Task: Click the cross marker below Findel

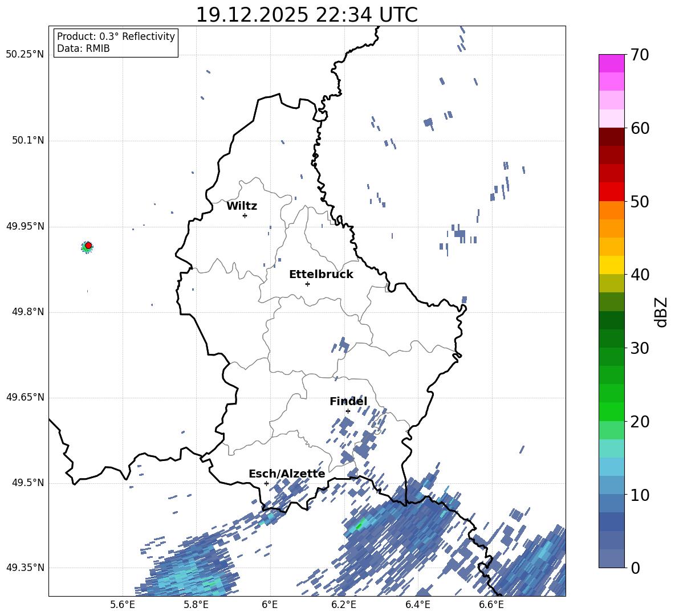Action: coord(348,411)
